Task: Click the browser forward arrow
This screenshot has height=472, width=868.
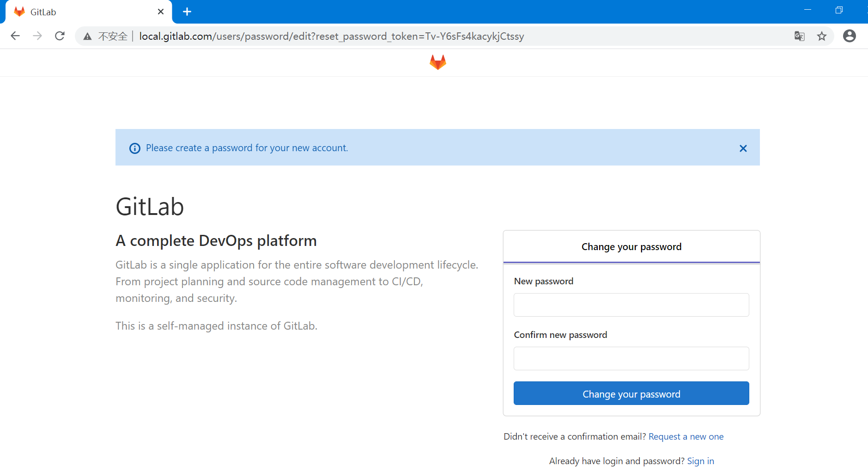Action: pyautogui.click(x=37, y=36)
